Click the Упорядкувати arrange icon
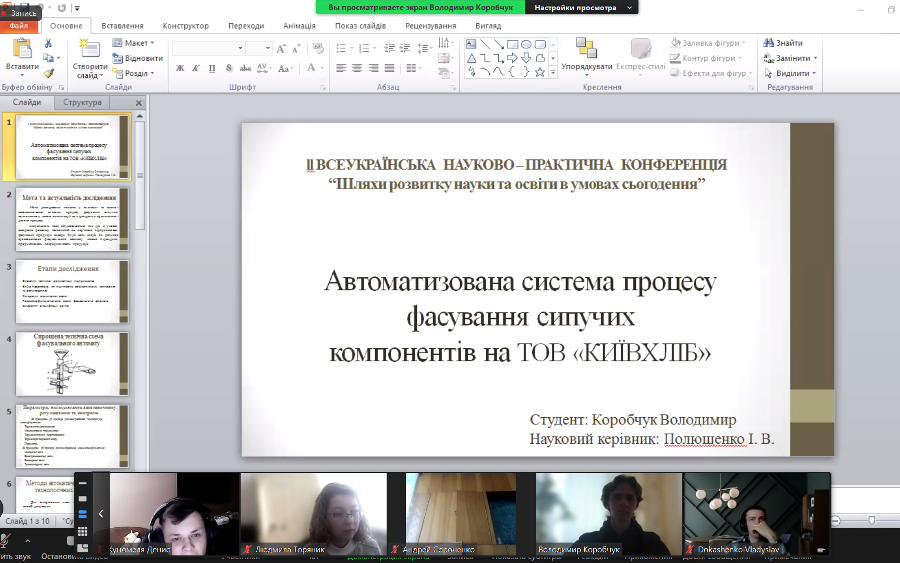Image resolution: width=900 pixels, height=563 pixels. tap(587, 48)
